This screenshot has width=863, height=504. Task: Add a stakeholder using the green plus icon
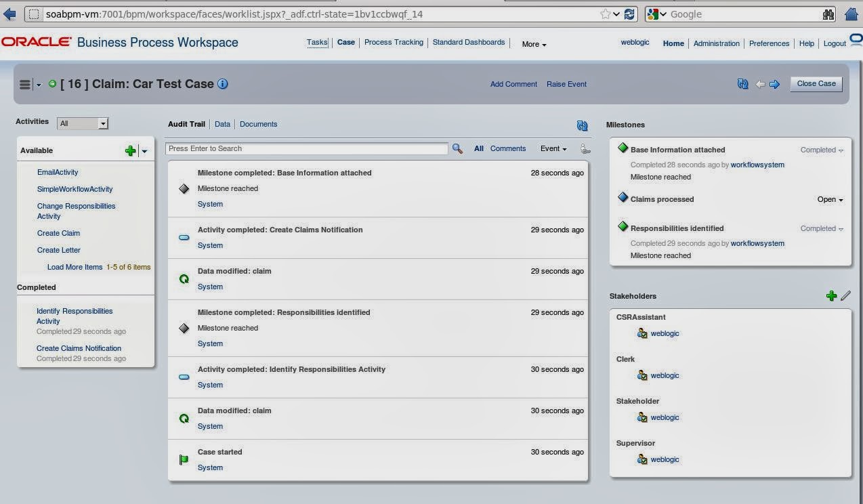(x=832, y=296)
